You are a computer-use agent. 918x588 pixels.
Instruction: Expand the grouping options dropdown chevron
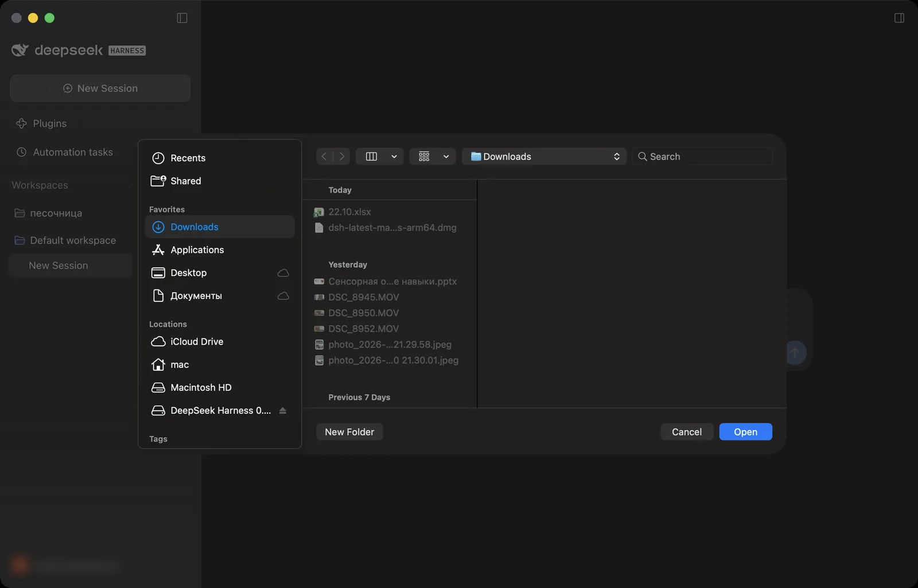(446, 157)
